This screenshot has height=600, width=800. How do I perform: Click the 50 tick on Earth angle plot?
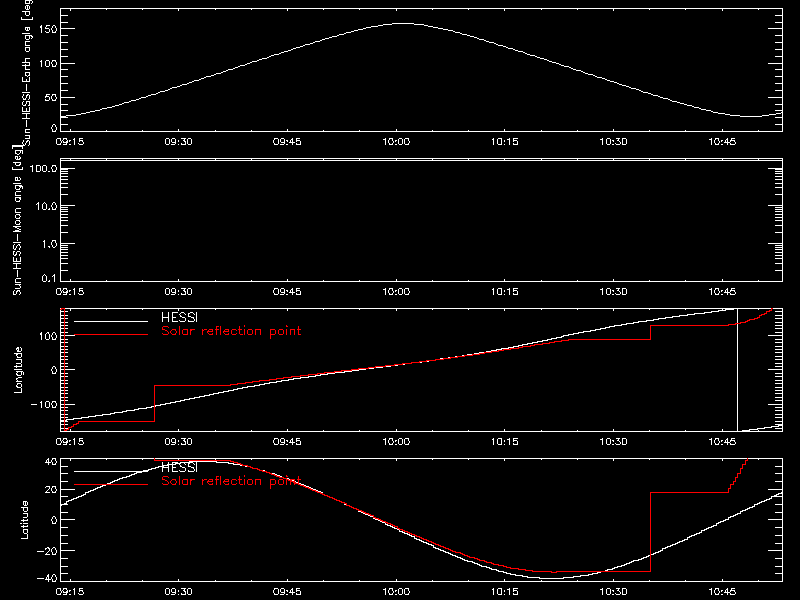[51, 97]
